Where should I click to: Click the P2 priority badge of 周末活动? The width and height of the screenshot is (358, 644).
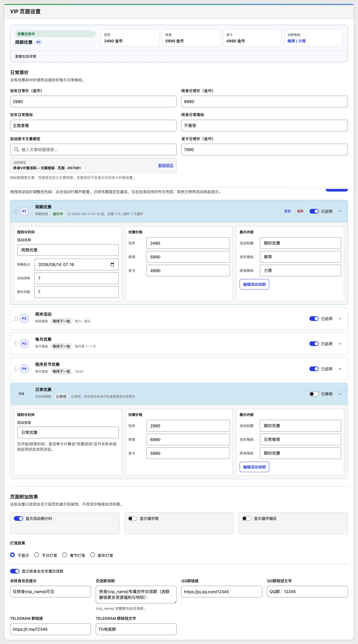point(24,319)
